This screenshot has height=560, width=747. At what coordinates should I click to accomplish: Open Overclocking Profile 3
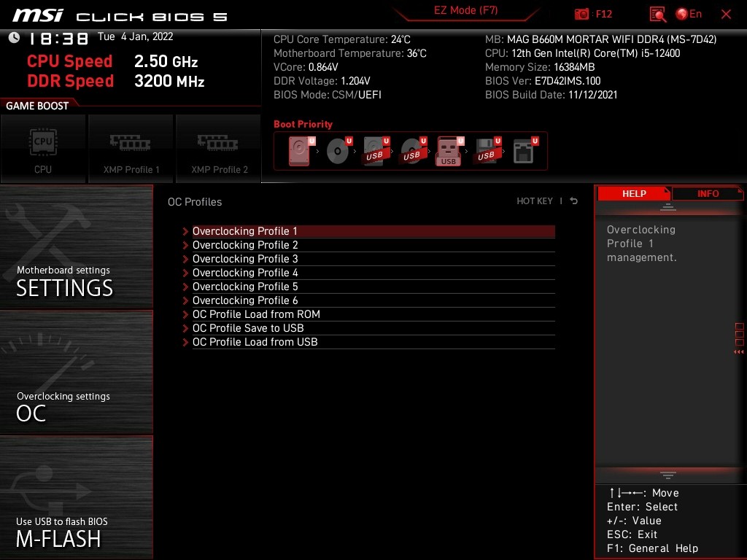373,259
